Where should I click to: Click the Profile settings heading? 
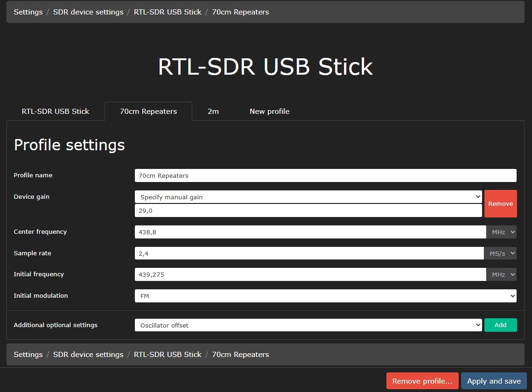tap(70, 145)
